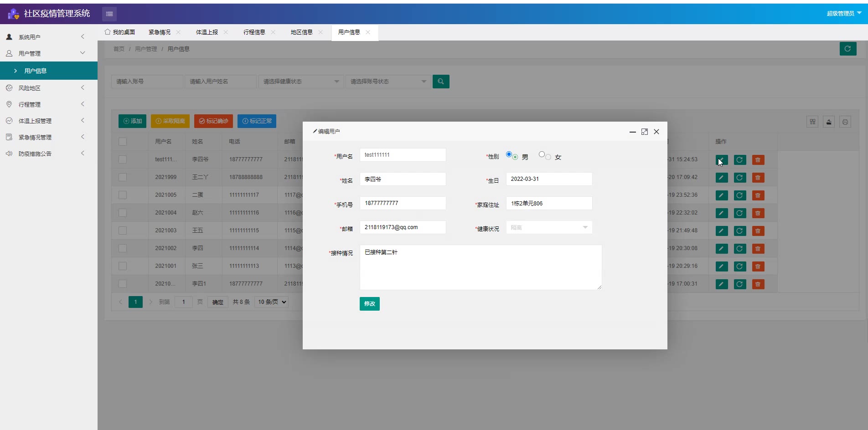Edit user test111 with the pencil icon

[x=722, y=160]
